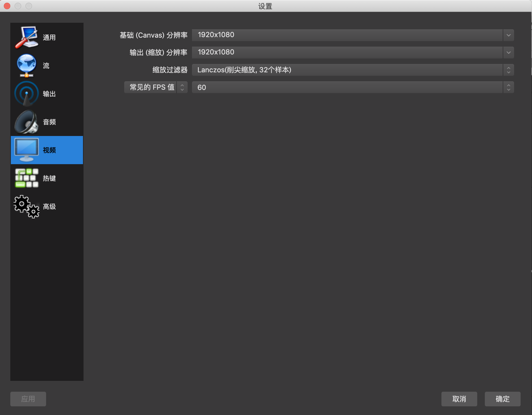Open the FPS type selector (常见的 FPS 值)
This screenshot has height=415, width=532.
156,87
